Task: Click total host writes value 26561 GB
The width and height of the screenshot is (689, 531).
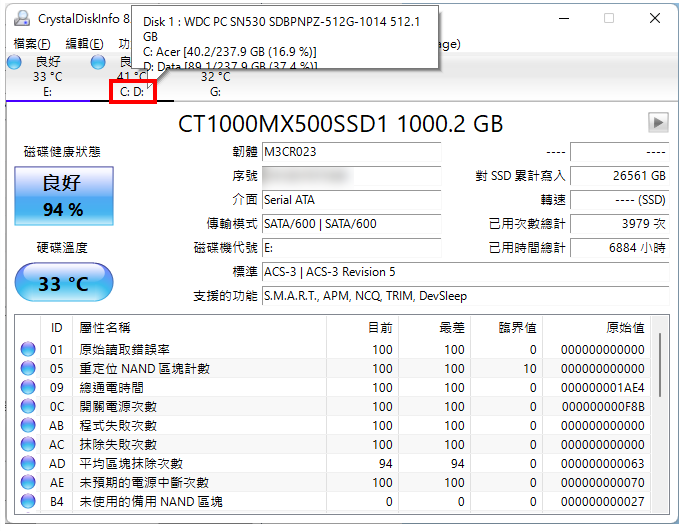Action: pyautogui.click(x=620, y=176)
